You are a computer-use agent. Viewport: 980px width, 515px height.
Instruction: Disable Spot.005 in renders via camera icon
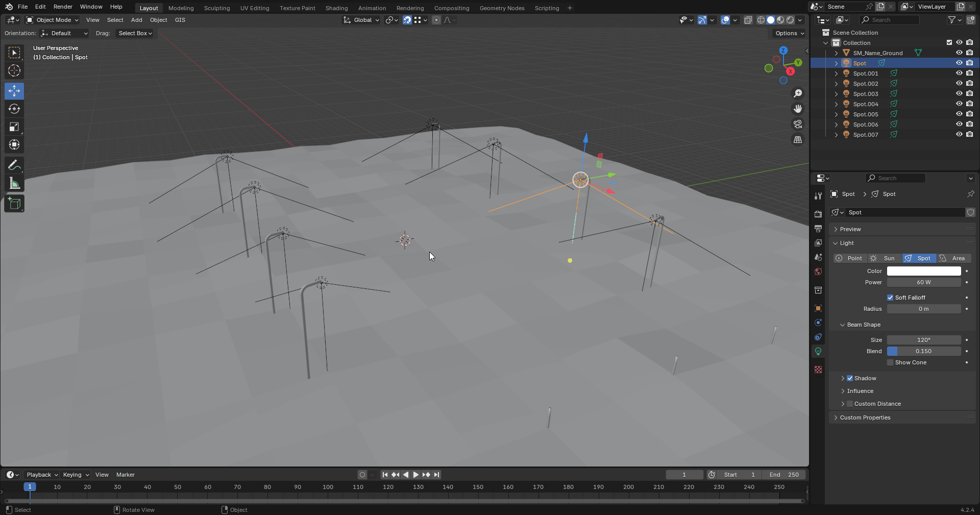point(969,114)
